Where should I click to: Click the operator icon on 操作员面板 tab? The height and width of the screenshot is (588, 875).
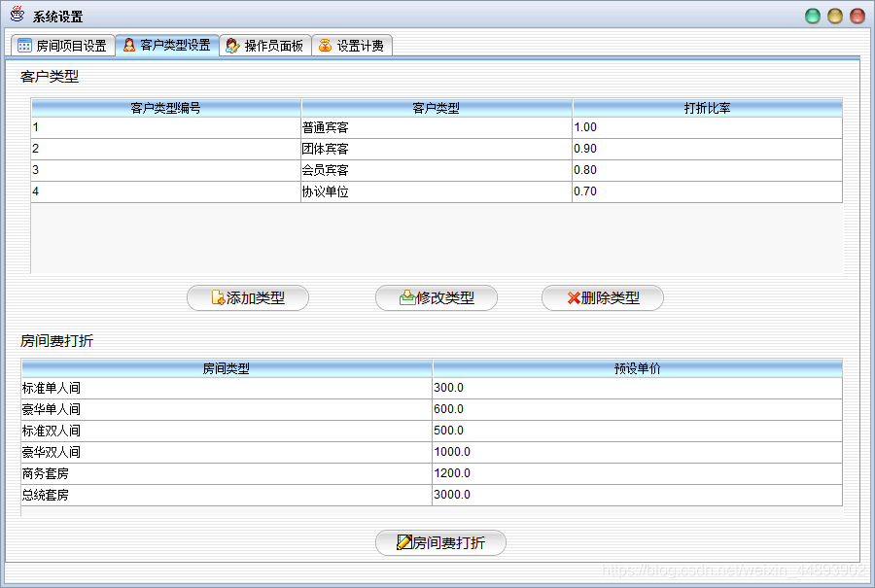[232, 46]
